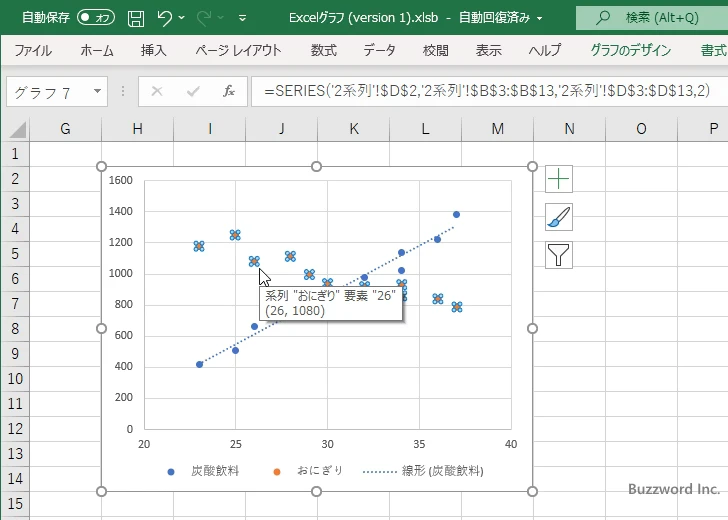The height and width of the screenshot is (520, 728).
Task: Open the ファイル tab
Action: pos(33,50)
